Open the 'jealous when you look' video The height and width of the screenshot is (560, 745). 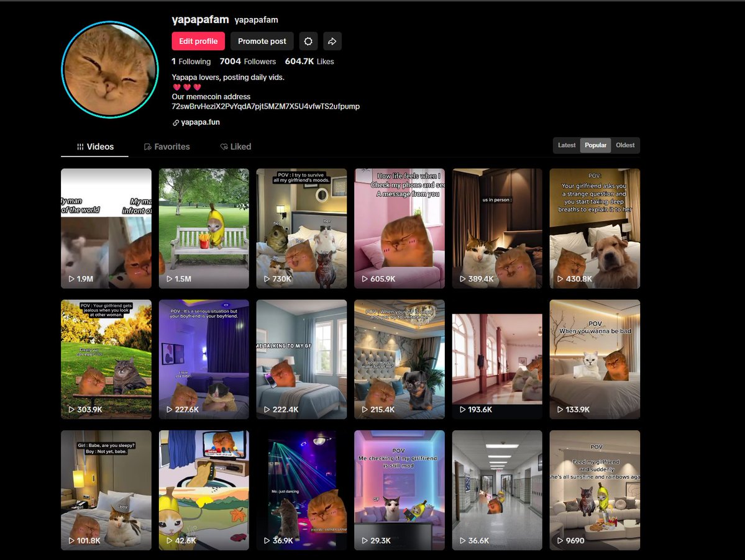click(106, 359)
